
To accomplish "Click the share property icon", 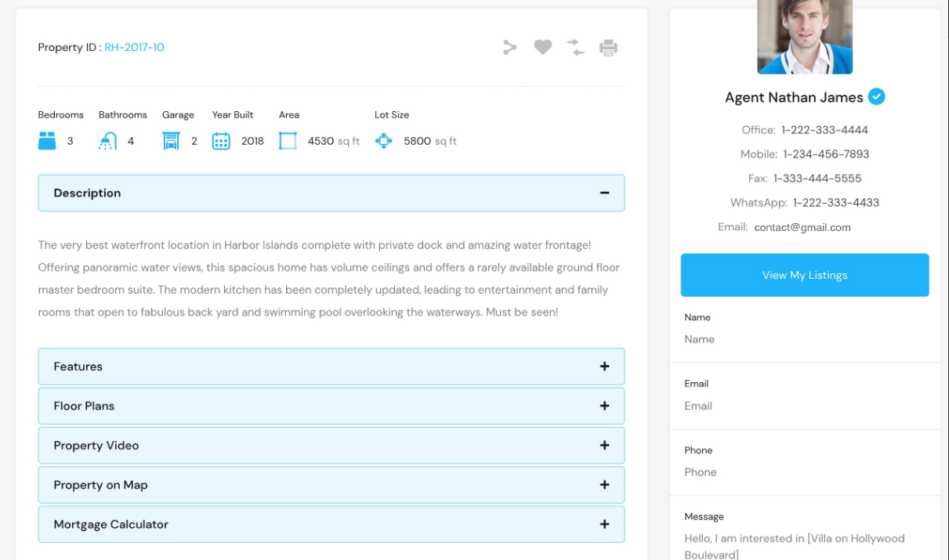I will pyautogui.click(x=510, y=48).
